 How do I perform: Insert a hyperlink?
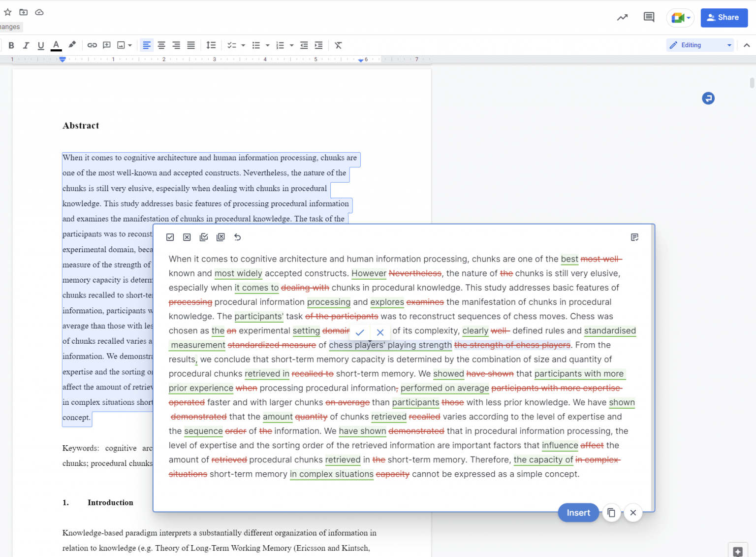click(92, 45)
